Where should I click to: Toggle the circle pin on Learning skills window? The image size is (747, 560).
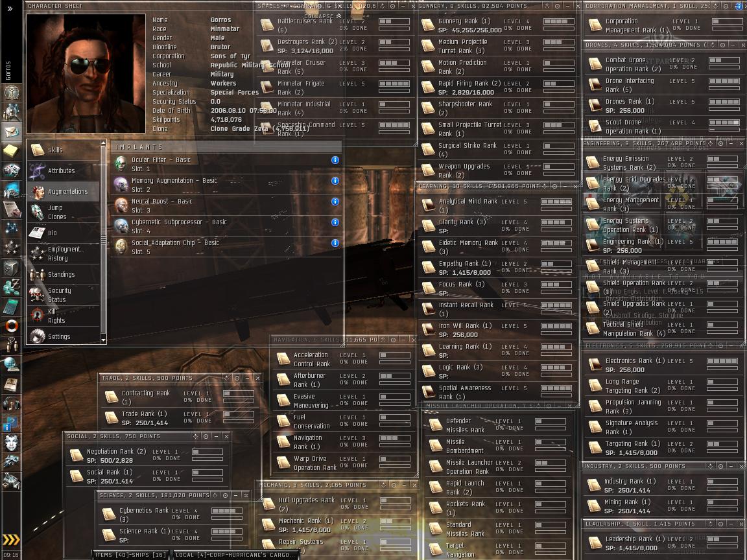click(555, 186)
